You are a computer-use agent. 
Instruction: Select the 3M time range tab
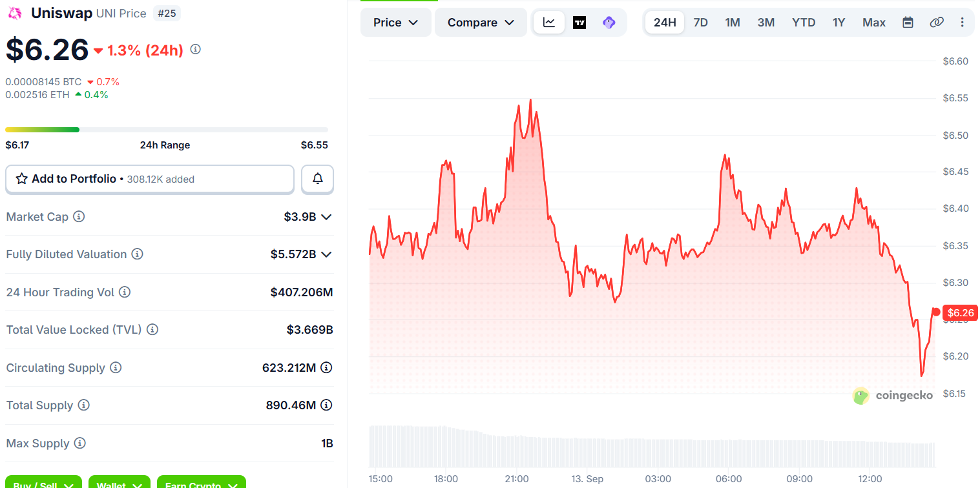point(766,23)
